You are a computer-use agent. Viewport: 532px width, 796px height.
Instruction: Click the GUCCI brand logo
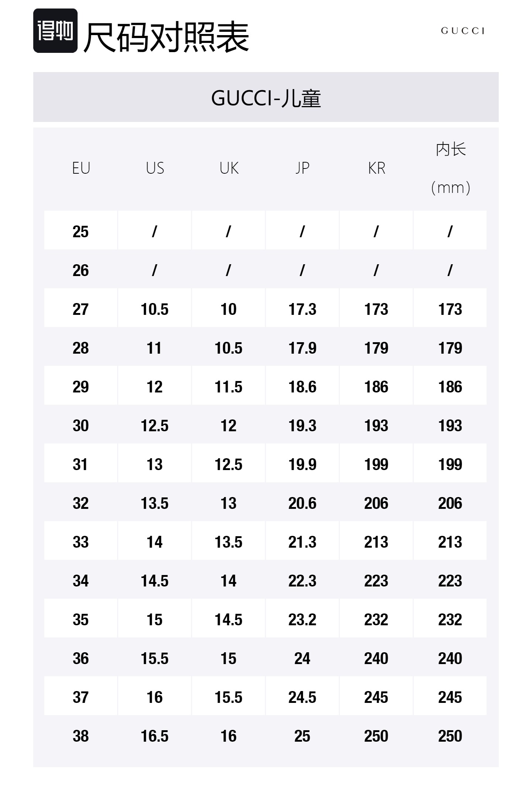point(463,31)
